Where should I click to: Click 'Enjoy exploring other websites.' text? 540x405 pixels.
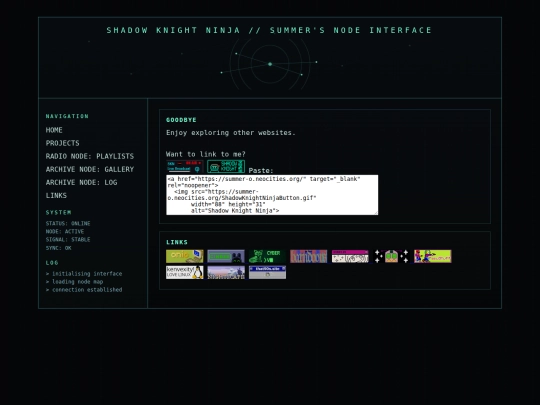231,133
